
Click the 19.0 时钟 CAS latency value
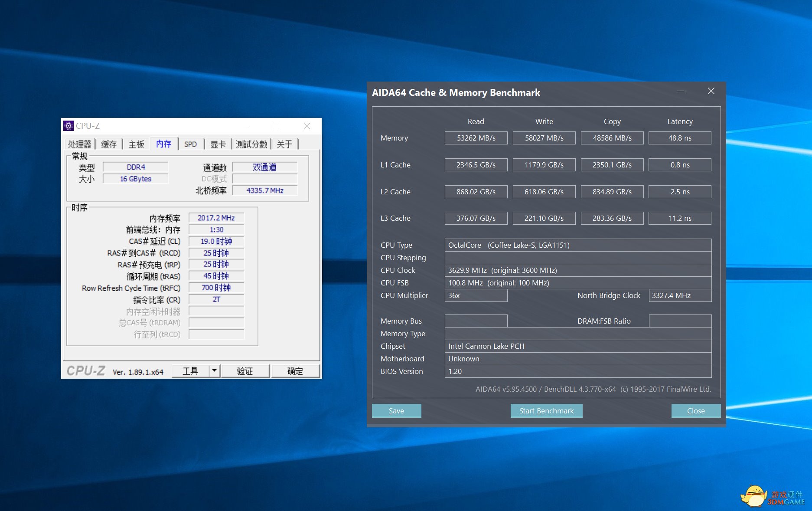(x=216, y=241)
